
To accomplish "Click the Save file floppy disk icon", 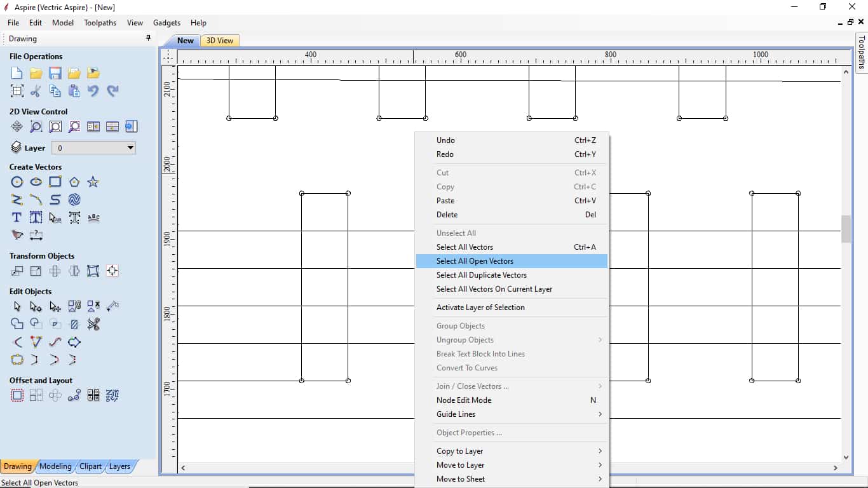I will coord(55,73).
